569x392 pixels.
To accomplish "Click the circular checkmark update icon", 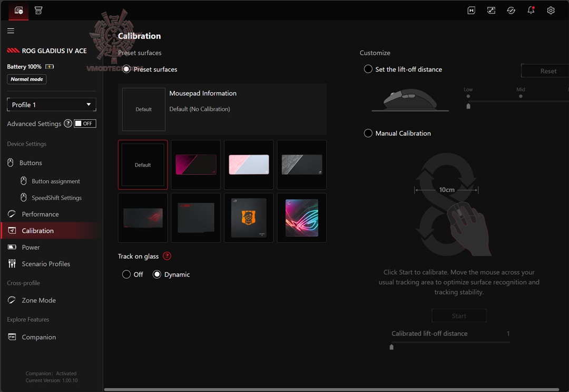I will point(511,11).
